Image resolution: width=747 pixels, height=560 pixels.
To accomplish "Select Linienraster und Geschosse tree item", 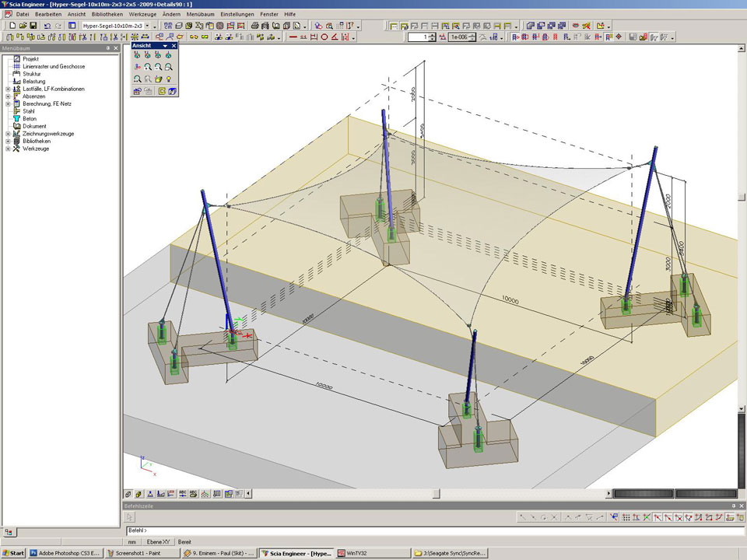I will (x=54, y=66).
